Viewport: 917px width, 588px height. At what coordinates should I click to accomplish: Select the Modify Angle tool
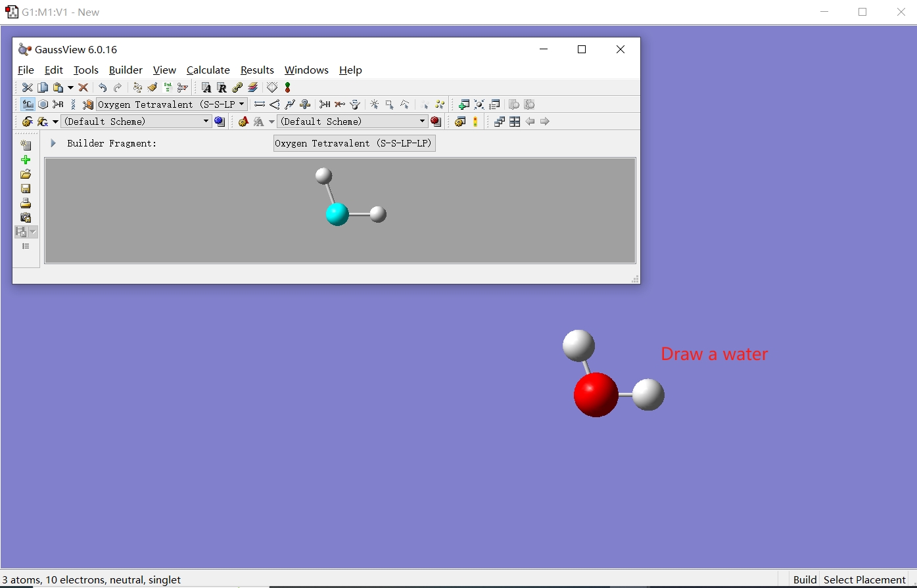coord(275,104)
